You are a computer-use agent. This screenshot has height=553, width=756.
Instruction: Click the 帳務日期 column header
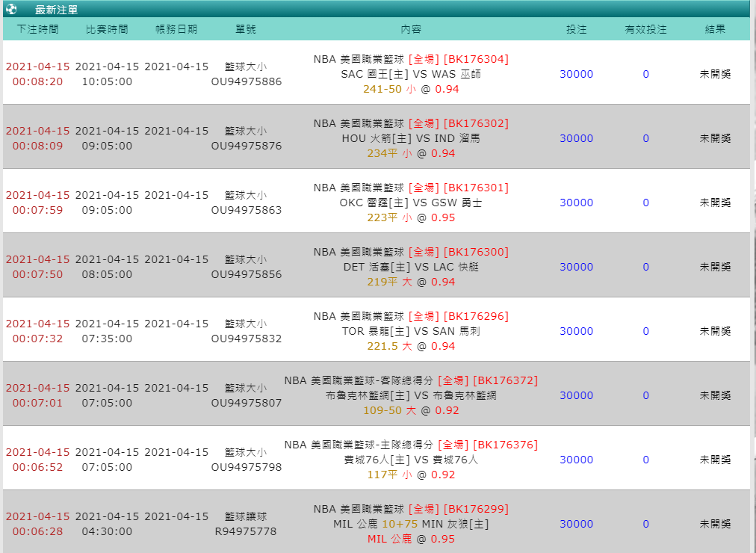point(176,29)
